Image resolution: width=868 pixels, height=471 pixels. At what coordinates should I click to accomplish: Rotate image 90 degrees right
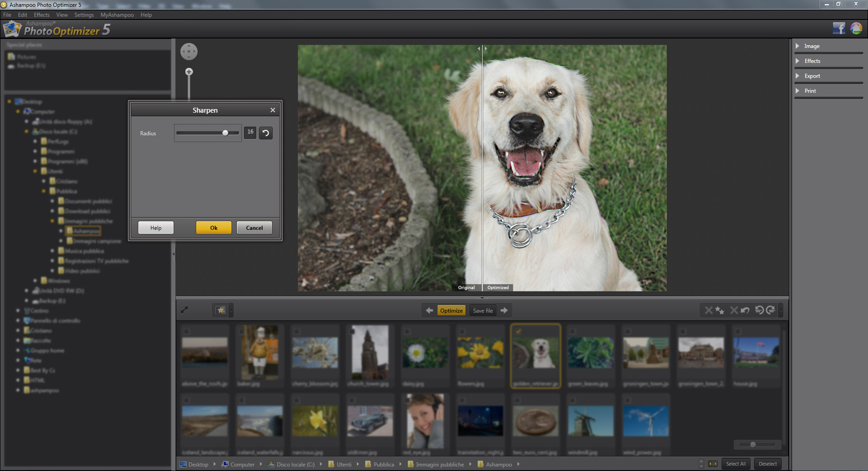tap(771, 310)
